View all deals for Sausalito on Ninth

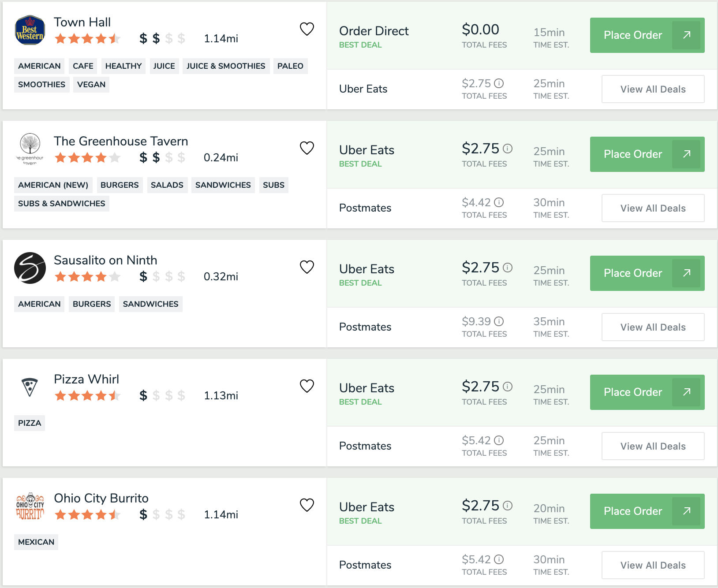pos(653,327)
